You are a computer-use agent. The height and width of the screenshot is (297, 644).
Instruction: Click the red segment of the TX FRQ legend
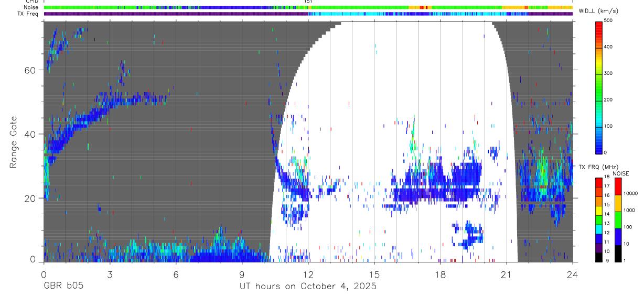point(598,182)
